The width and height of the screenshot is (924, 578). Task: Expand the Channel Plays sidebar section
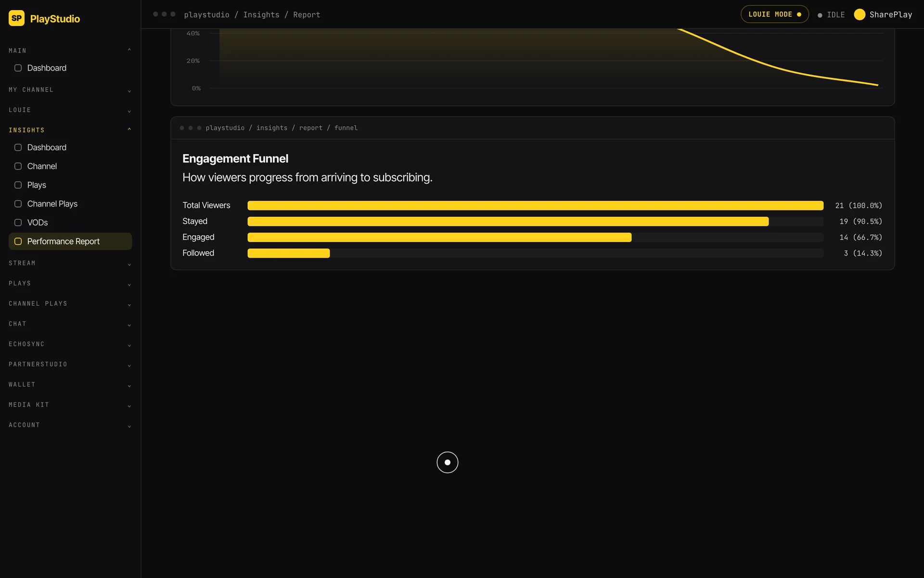[70, 304]
